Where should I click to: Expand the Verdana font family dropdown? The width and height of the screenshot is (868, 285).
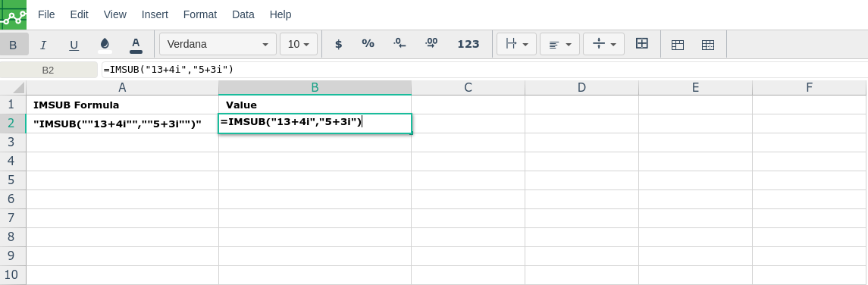coord(218,44)
